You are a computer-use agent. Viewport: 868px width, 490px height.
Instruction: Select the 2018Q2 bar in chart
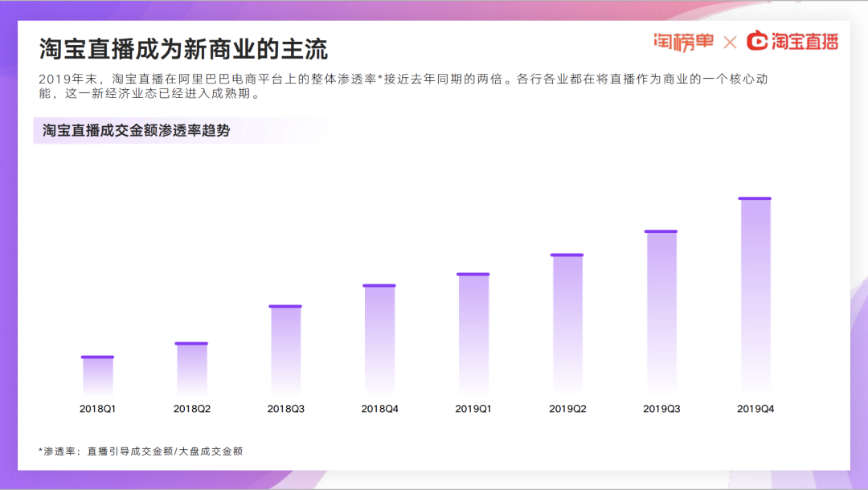[191, 369]
